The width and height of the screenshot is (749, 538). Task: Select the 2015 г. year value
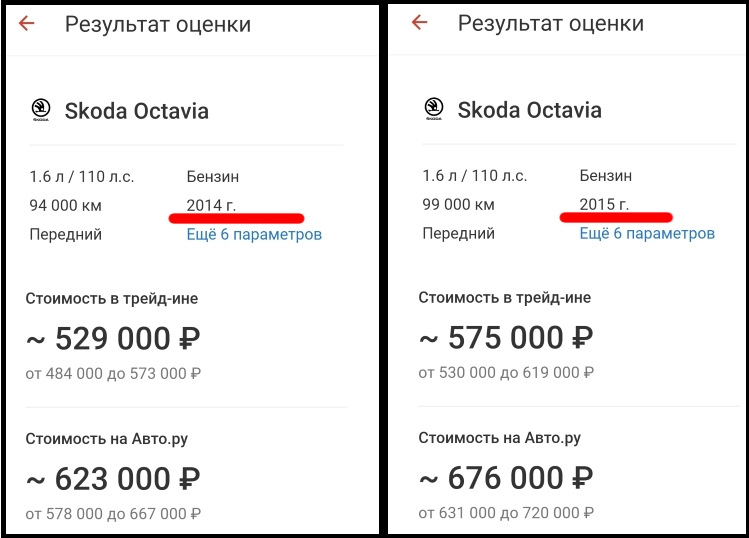(604, 204)
